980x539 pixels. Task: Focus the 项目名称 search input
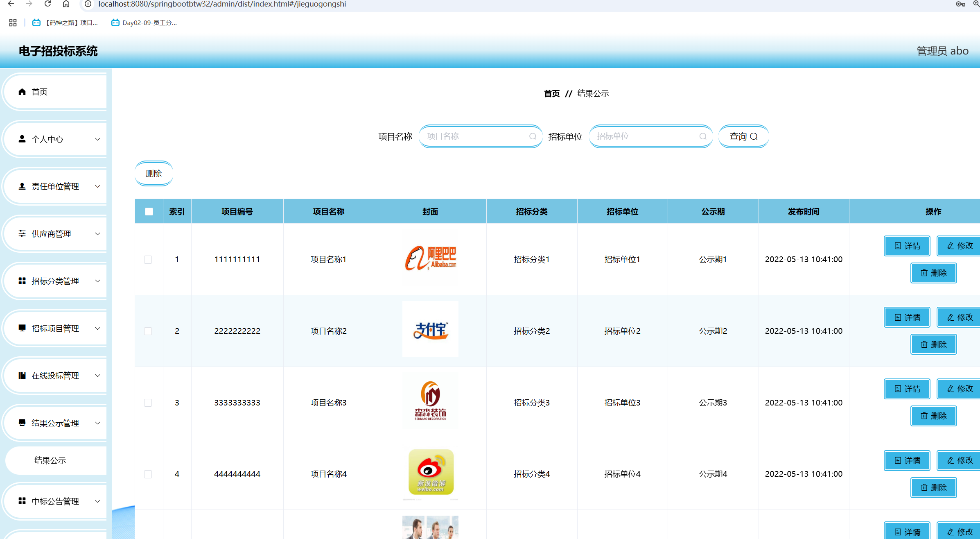click(x=481, y=136)
